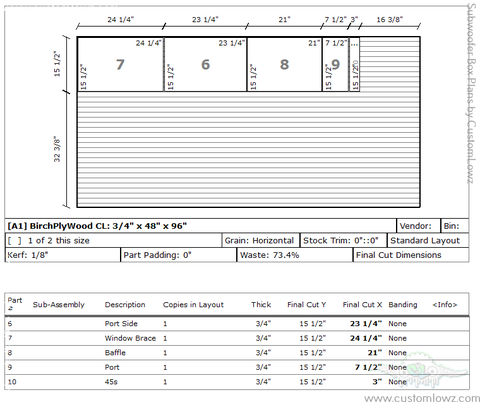Click the <Info> column header
The image size is (480, 402).
click(445, 305)
